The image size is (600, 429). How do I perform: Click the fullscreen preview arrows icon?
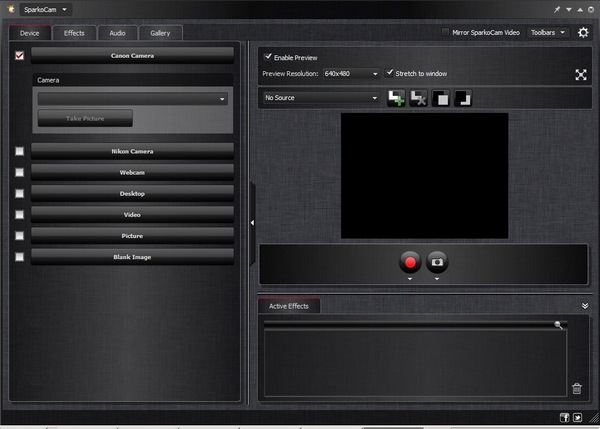pyautogui.click(x=581, y=74)
